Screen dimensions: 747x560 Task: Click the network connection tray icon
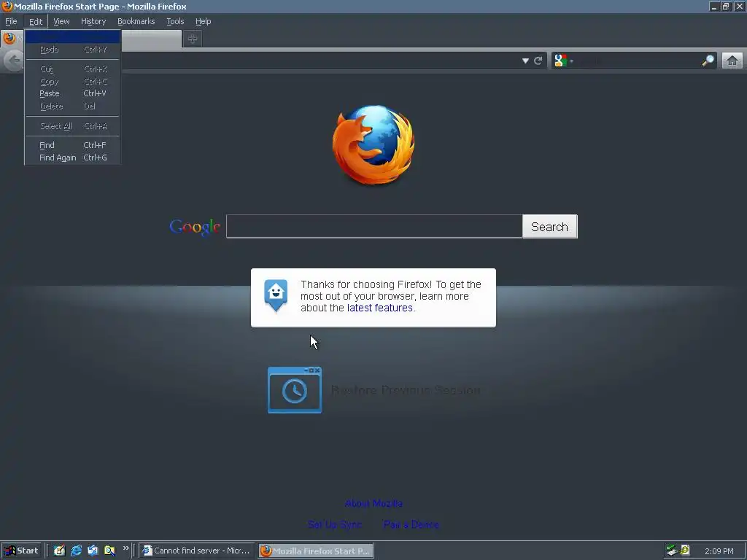coord(672,551)
